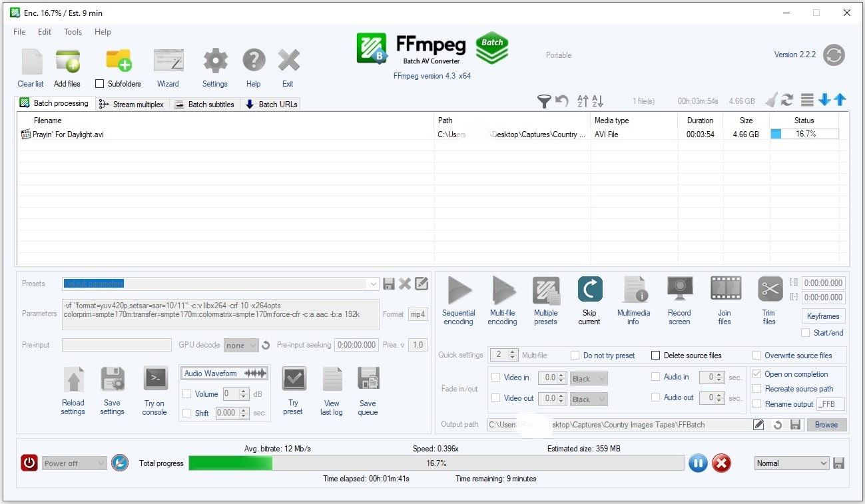Click Try on console icon
Screen dimensions: 865x504
(155, 379)
